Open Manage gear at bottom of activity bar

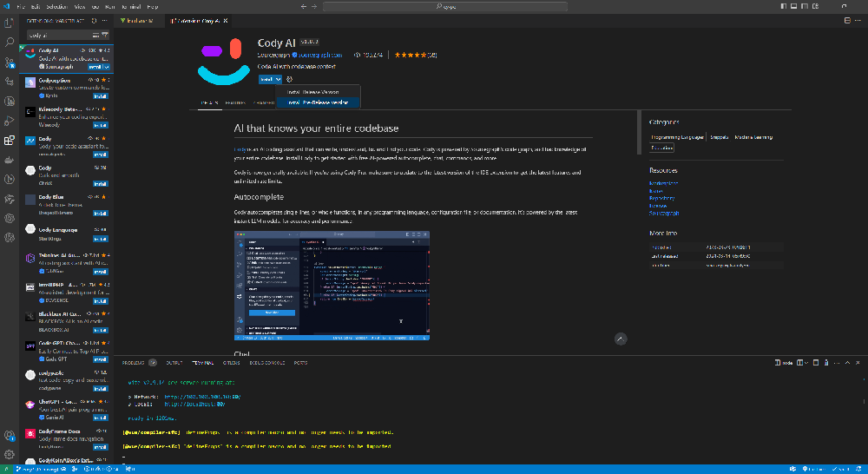click(x=9, y=455)
